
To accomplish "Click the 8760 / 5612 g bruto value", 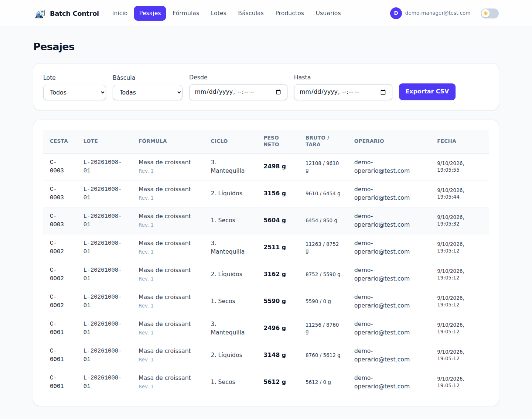I will point(323,355).
